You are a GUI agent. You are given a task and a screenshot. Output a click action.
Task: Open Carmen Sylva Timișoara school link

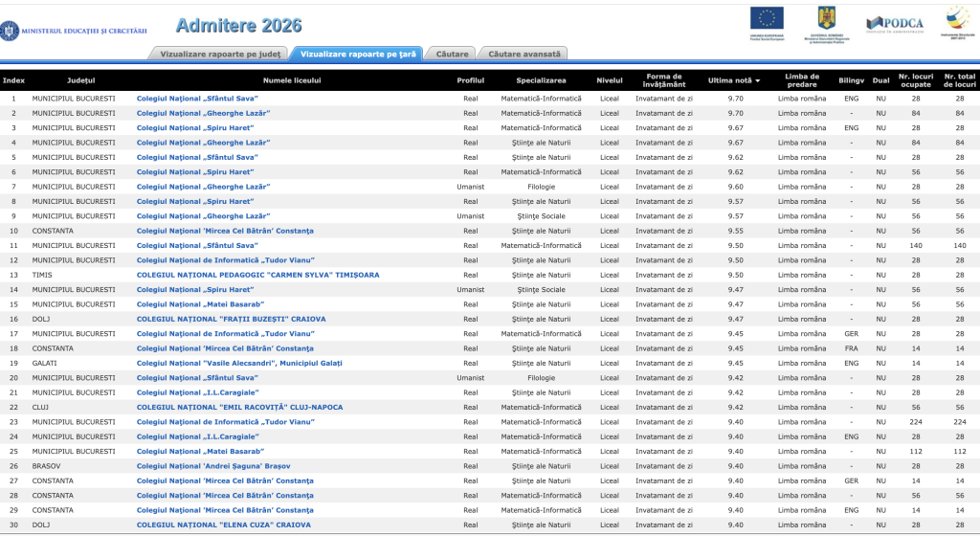(x=257, y=275)
